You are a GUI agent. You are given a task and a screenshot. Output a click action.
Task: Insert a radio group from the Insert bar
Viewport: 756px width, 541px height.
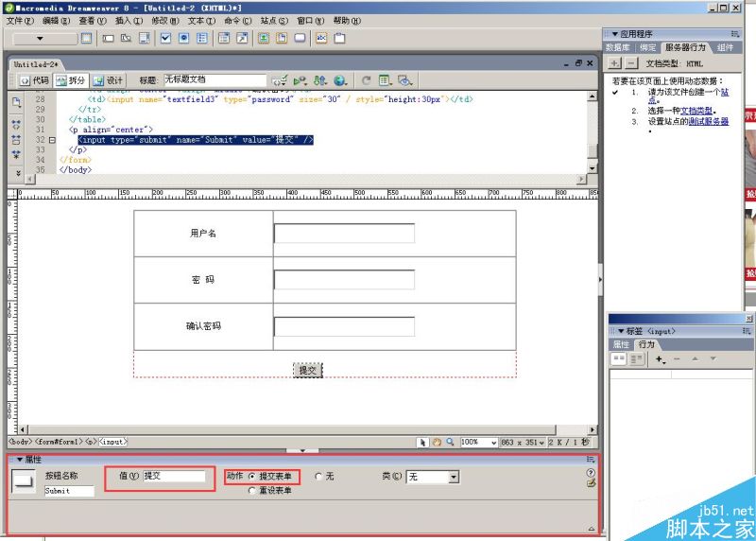point(202,38)
